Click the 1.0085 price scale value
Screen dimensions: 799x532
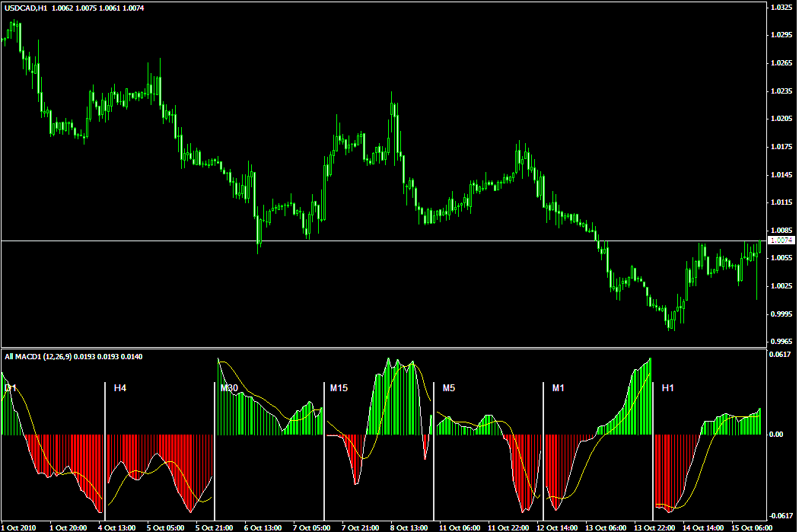(x=781, y=231)
